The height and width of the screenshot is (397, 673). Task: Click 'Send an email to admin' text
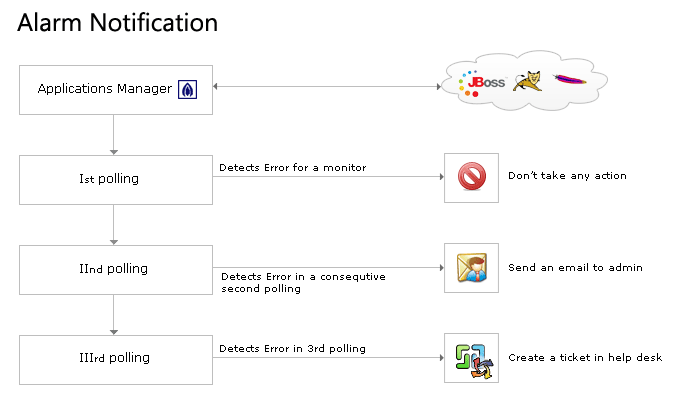pyautogui.click(x=575, y=267)
